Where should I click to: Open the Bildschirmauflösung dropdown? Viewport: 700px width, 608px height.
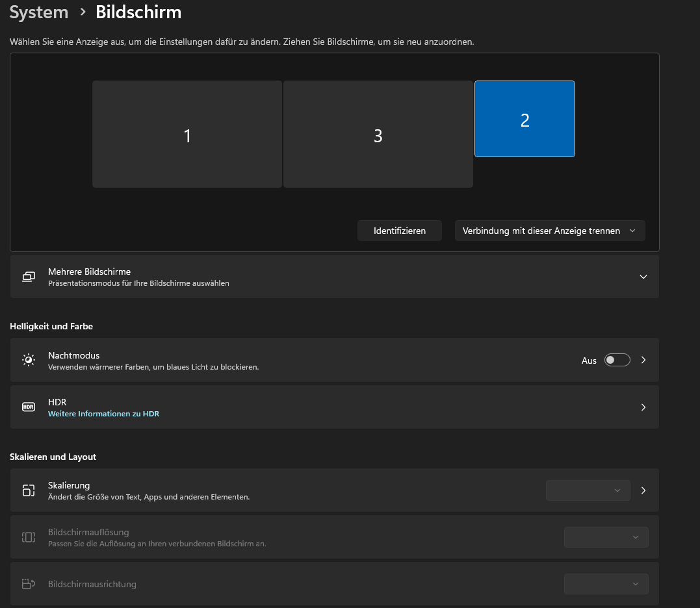606,537
